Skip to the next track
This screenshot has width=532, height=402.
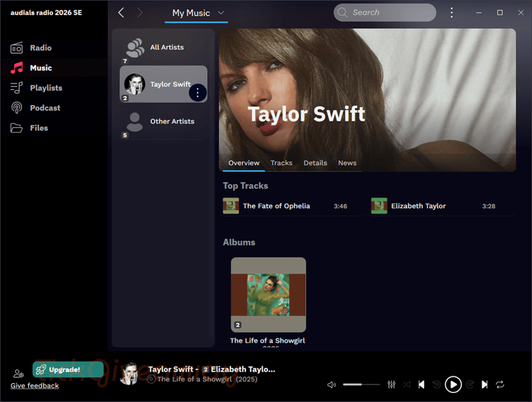[x=484, y=385]
